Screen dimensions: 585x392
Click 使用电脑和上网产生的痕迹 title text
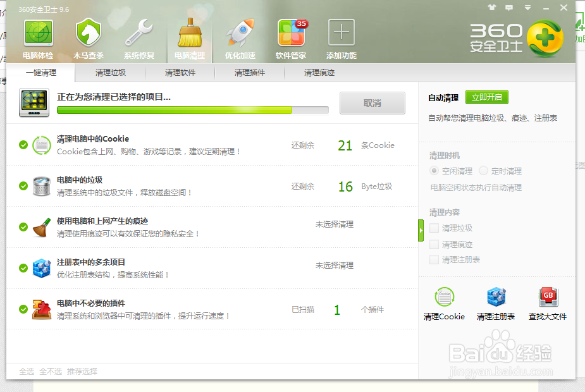click(x=102, y=221)
